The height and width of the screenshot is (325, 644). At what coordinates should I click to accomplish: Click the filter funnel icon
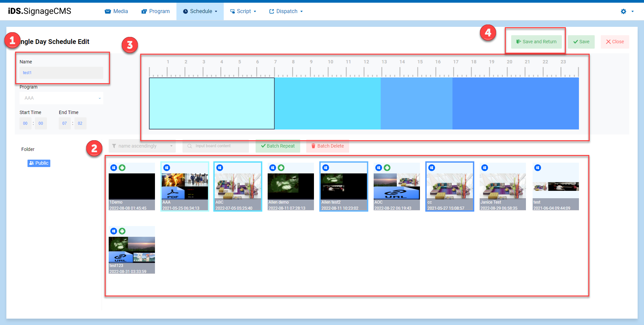click(114, 146)
